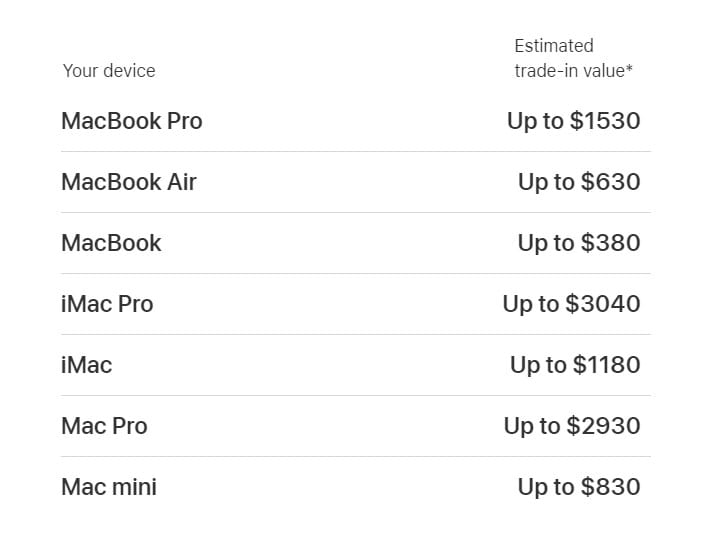Click the "Up to $630" trade-in value

point(579,182)
